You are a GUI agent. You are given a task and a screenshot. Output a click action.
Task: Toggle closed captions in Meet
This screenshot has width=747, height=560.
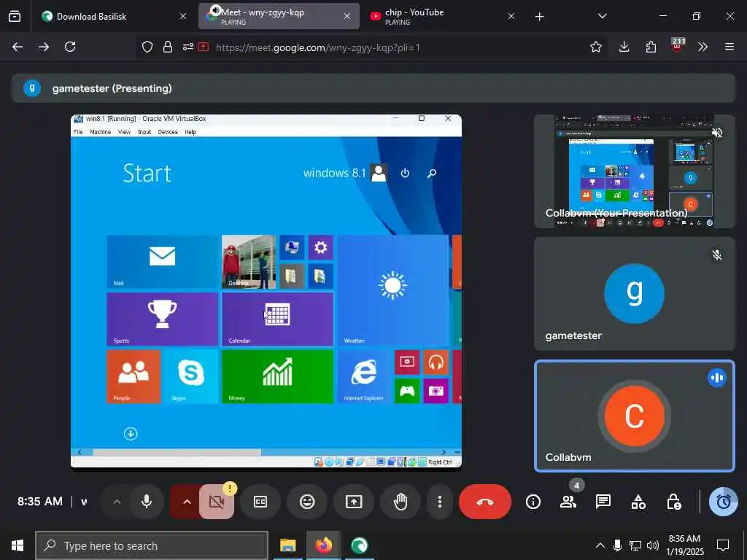[260, 502]
